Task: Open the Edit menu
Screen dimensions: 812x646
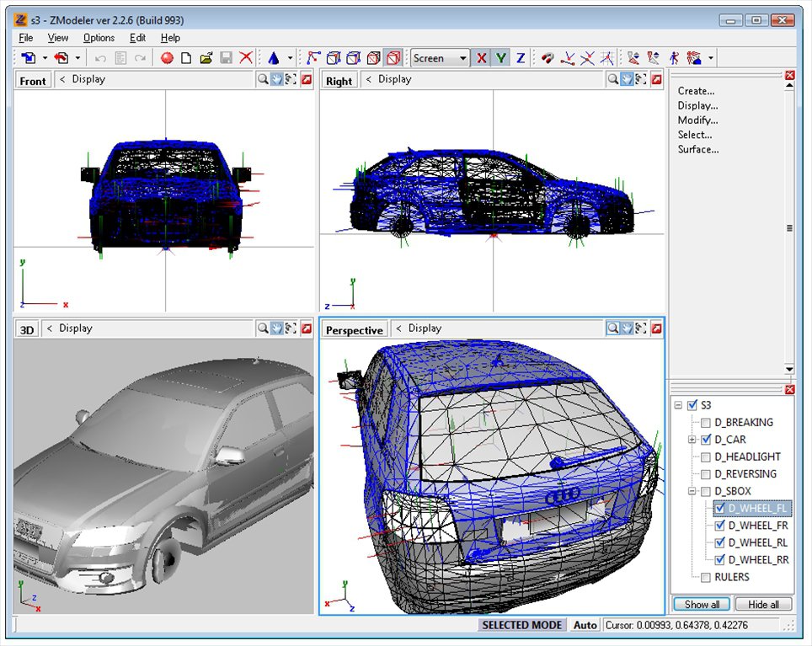Action: [137, 38]
